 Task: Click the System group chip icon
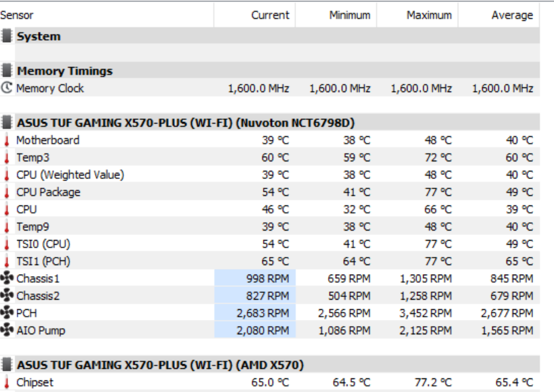point(6,36)
